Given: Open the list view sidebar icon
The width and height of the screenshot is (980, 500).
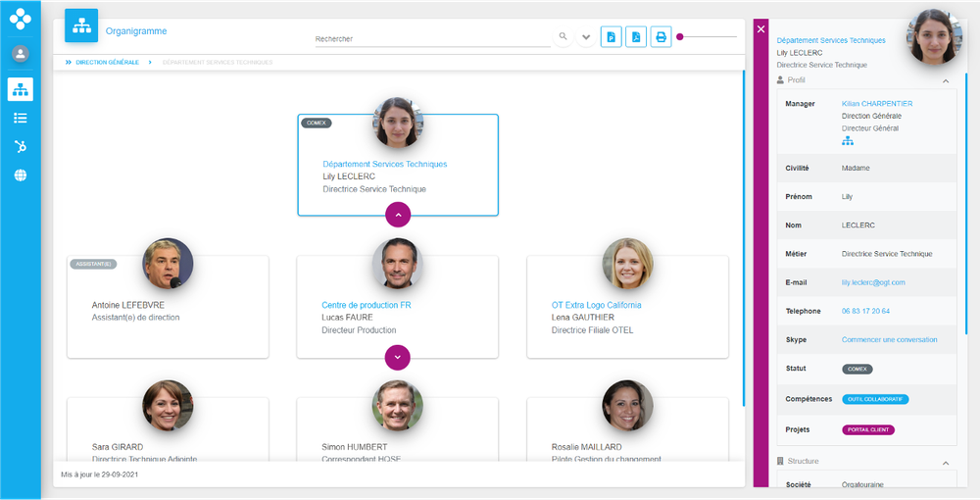Looking at the screenshot, I should [20, 118].
